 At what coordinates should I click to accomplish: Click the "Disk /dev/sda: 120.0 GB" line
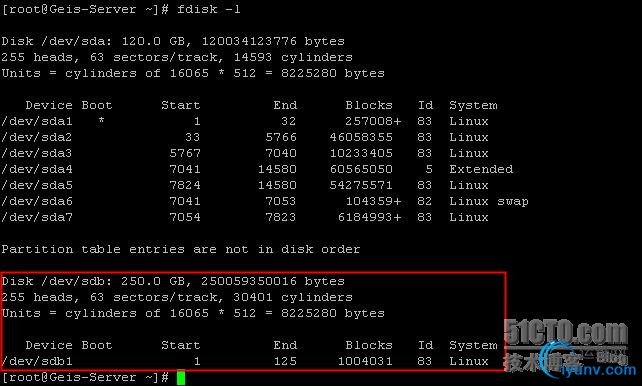173,41
